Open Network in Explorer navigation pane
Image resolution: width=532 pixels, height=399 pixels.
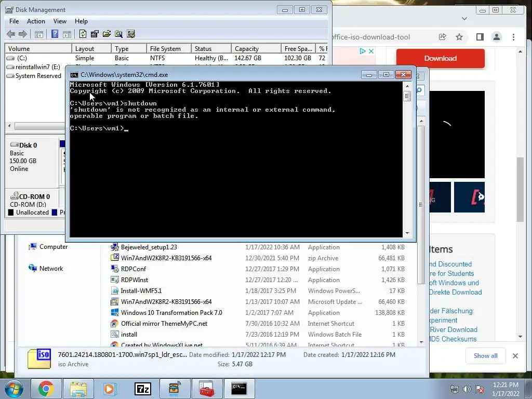point(46,269)
